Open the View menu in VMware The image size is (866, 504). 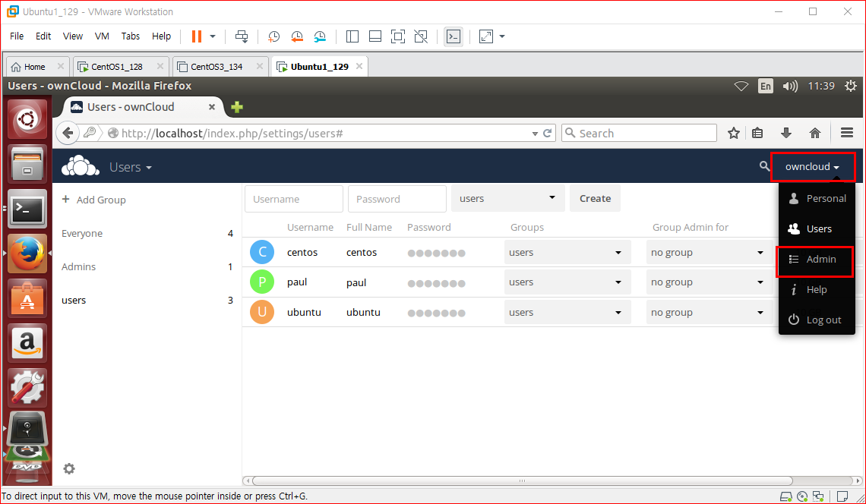[x=73, y=36]
